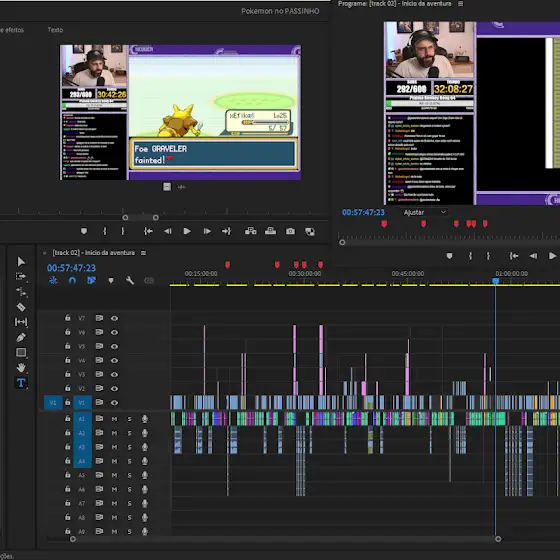560x560 pixels.
Task: Go to Out point in source monitor
Action: pos(226,231)
